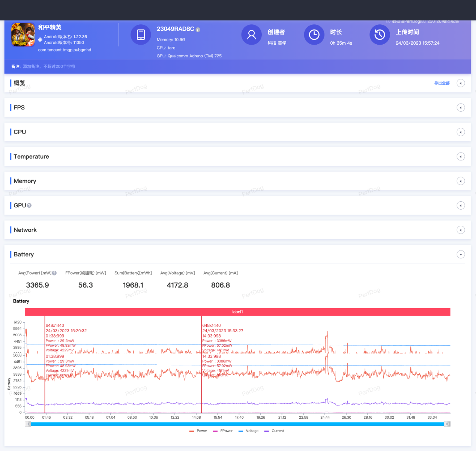476x451 pixels.
Task: Toggle Power series in chart legend
Action: [198, 431]
